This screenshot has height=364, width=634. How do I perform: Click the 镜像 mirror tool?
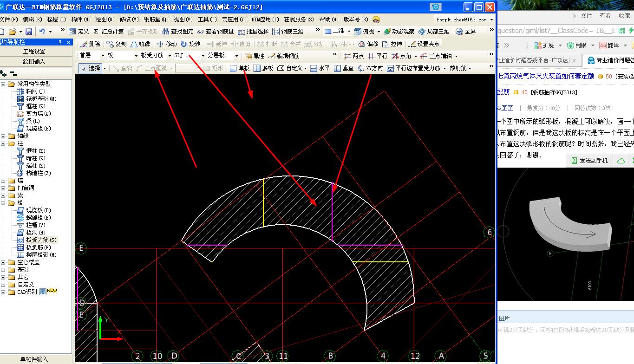pos(140,44)
